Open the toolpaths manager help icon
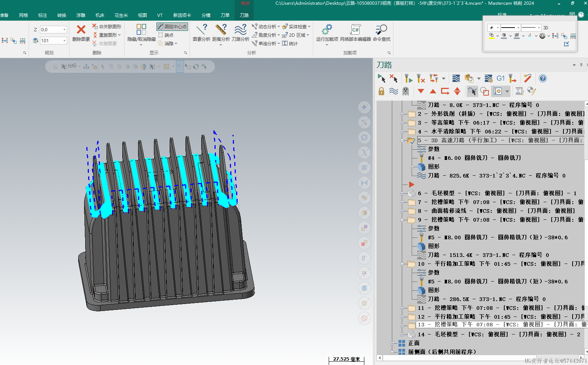 click(x=543, y=78)
